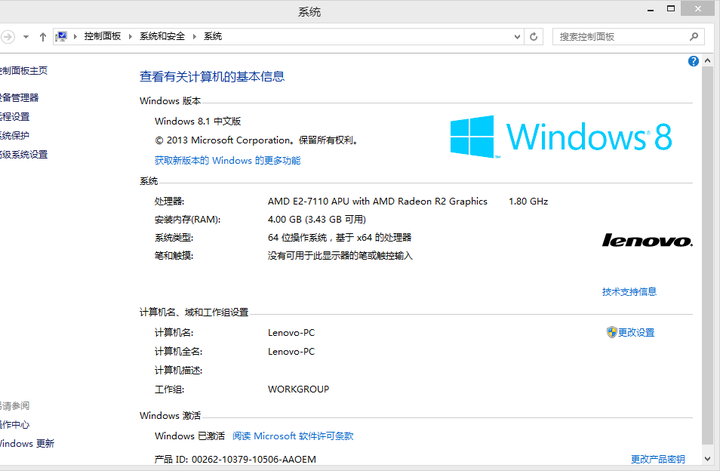Viewport: 720px width, 471px height.
Task: Minimize the 系统 window
Action: point(650,9)
